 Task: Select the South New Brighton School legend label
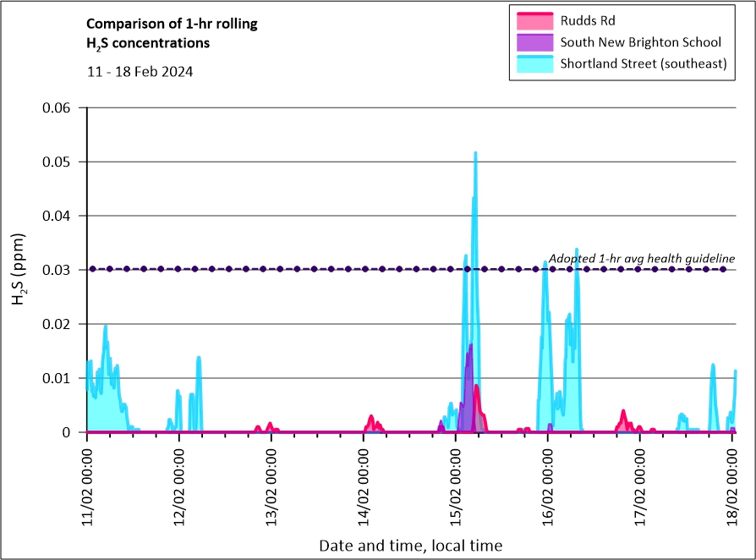(x=640, y=42)
